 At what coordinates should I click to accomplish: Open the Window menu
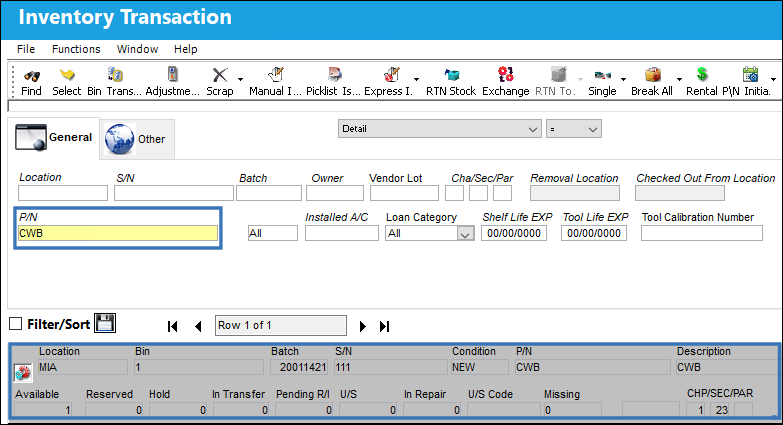point(137,49)
